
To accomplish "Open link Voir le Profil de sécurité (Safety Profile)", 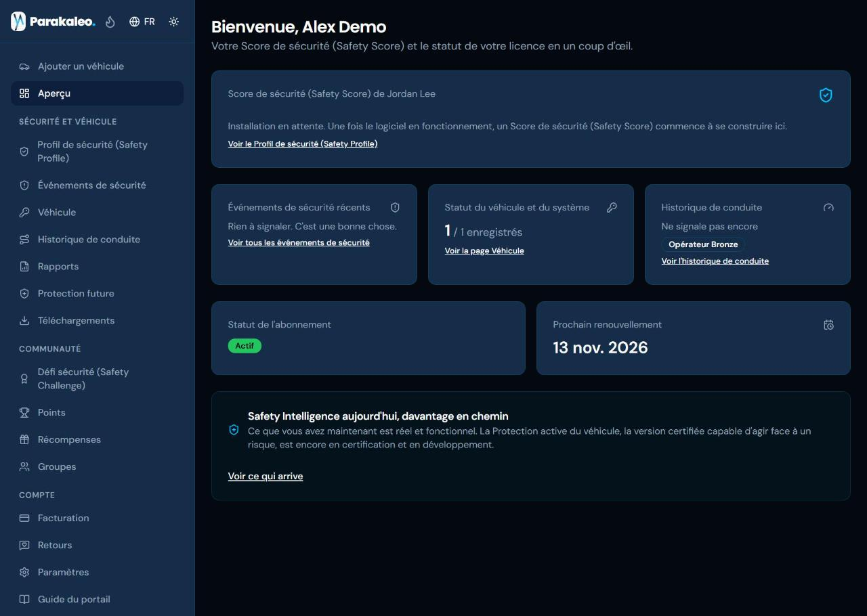I will point(303,144).
